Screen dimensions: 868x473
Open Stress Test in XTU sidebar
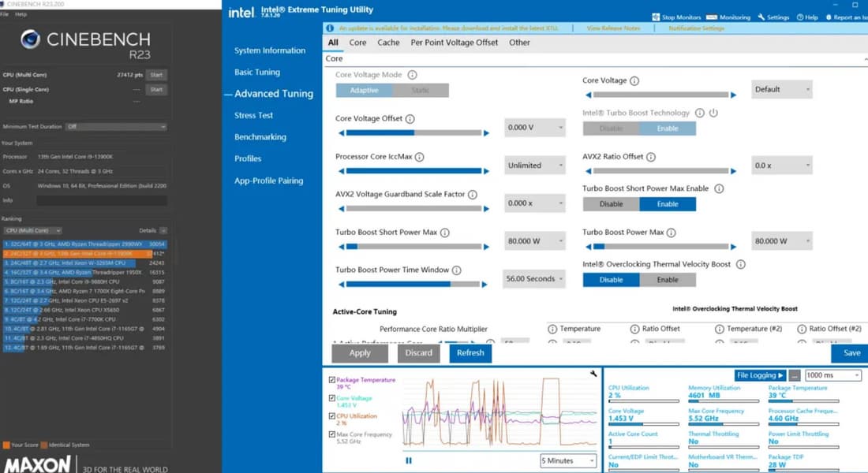click(253, 115)
